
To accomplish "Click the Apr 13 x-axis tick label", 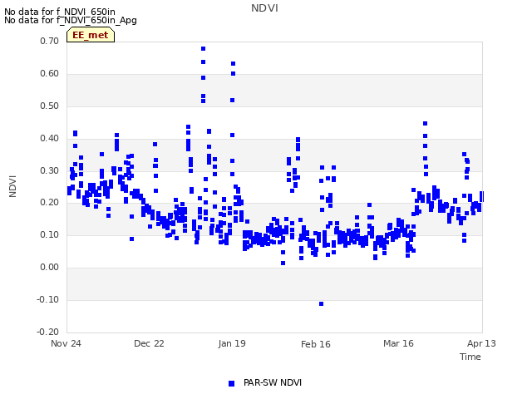I will pos(481,343).
